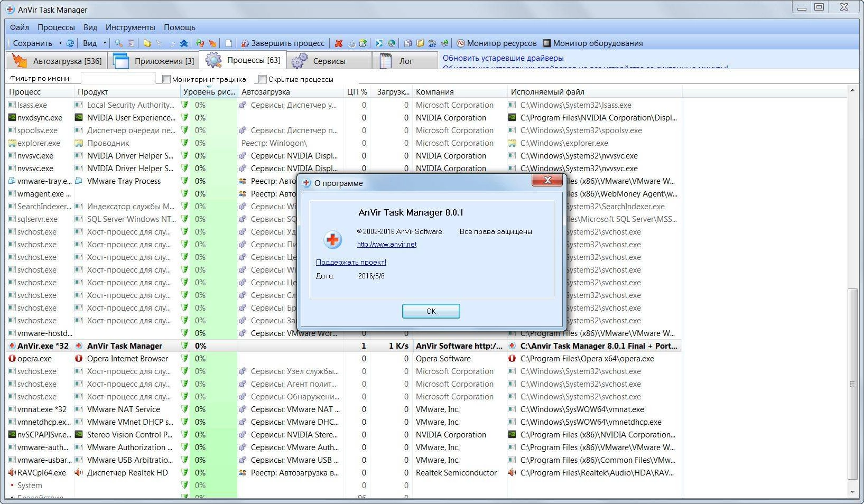
Task: Switch to the Лог tab
Action: 405,61
